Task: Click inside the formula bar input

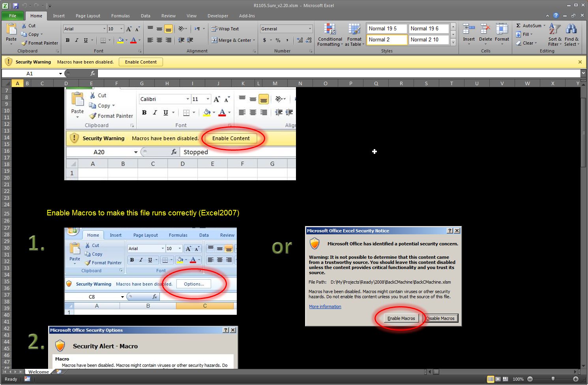Action: tap(339, 73)
